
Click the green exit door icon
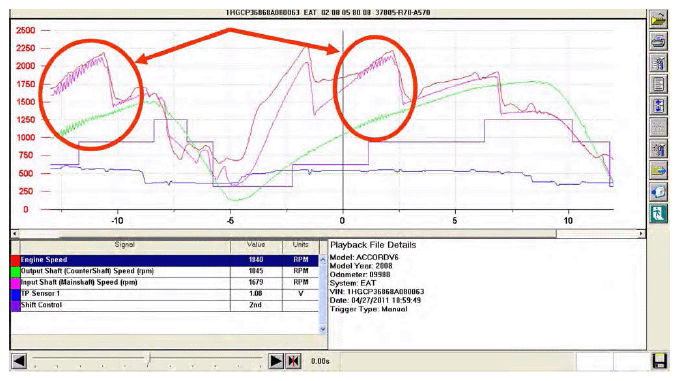coord(659,214)
